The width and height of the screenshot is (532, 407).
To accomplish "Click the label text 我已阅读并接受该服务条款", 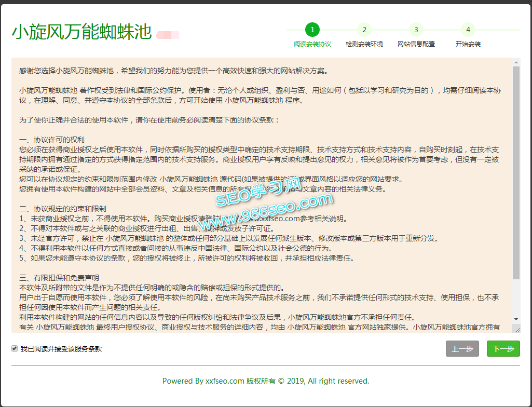I will tap(61, 349).
